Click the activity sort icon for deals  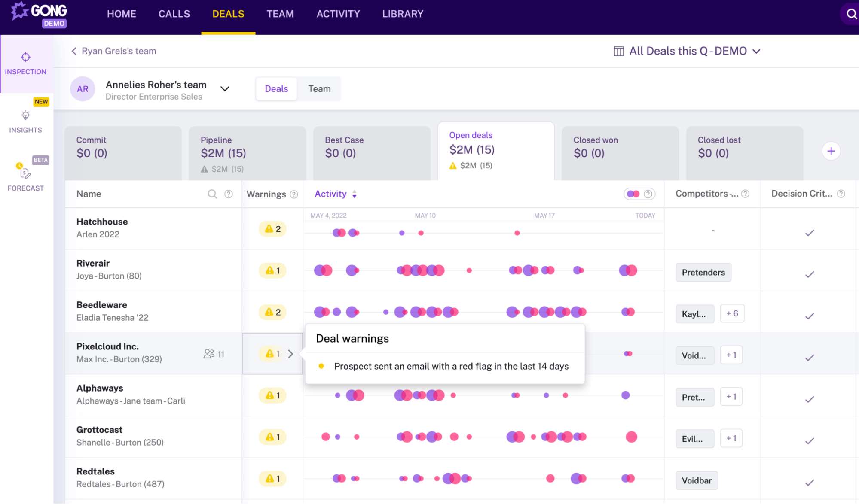pyautogui.click(x=354, y=194)
